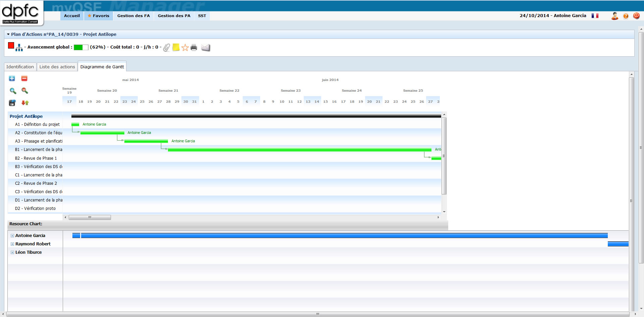Open the hierarchy organization chart icon
The width and height of the screenshot is (644, 317).
pos(19,48)
